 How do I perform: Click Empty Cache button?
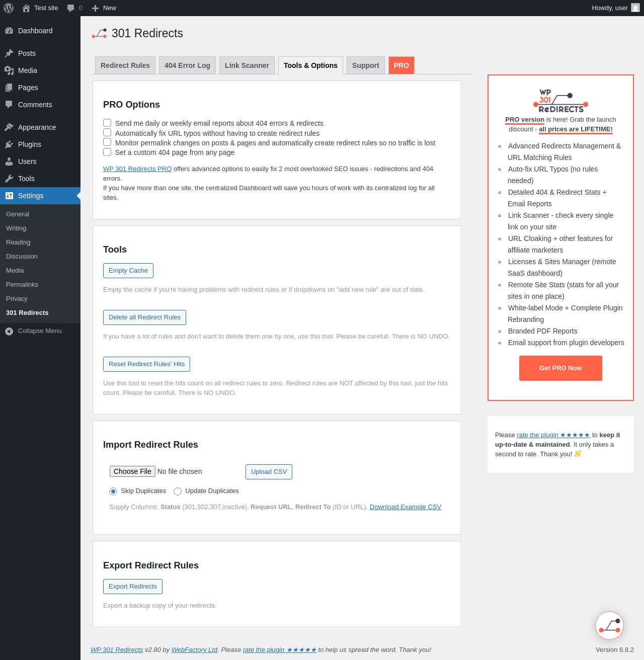pyautogui.click(x=128, y=271)
